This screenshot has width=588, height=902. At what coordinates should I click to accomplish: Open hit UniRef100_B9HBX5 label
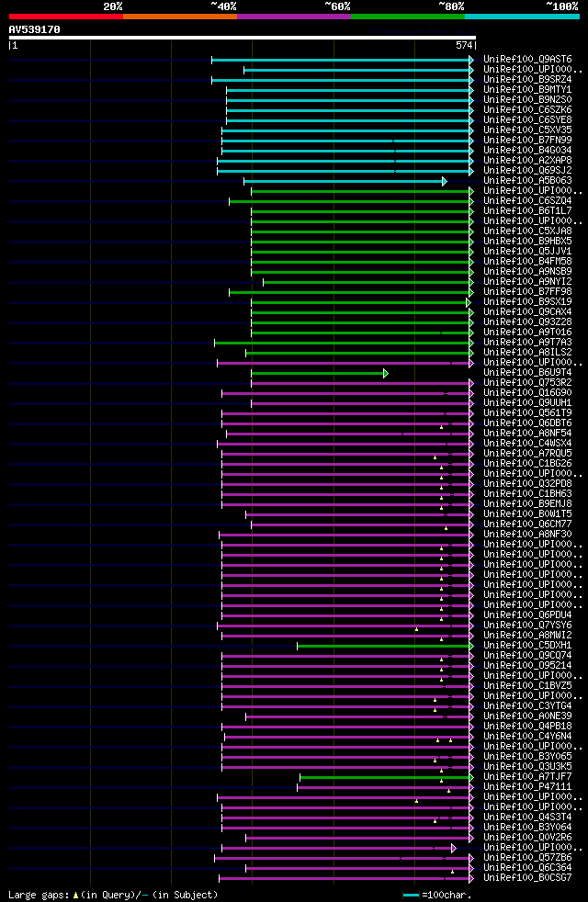coord(527,242)
